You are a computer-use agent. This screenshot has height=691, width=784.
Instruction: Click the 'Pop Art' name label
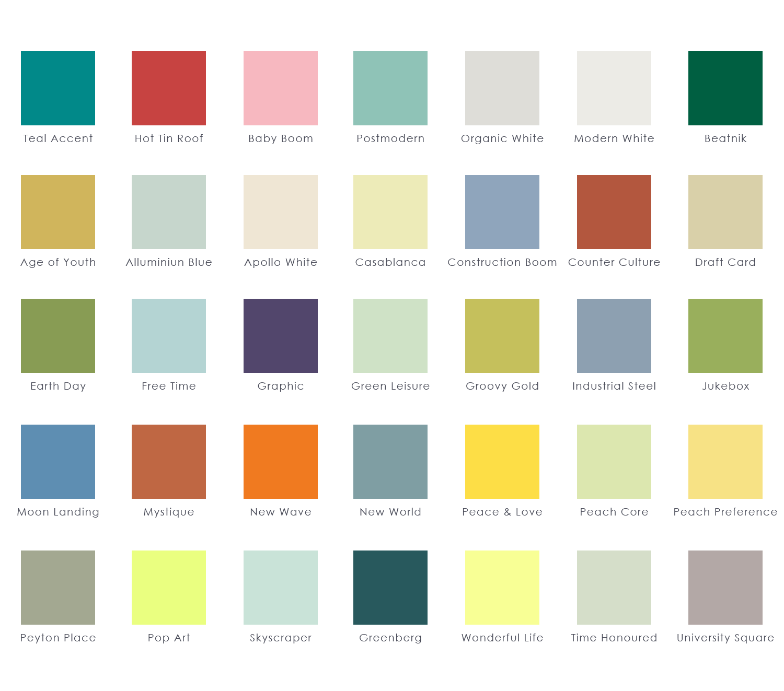[x=169, y=638]
